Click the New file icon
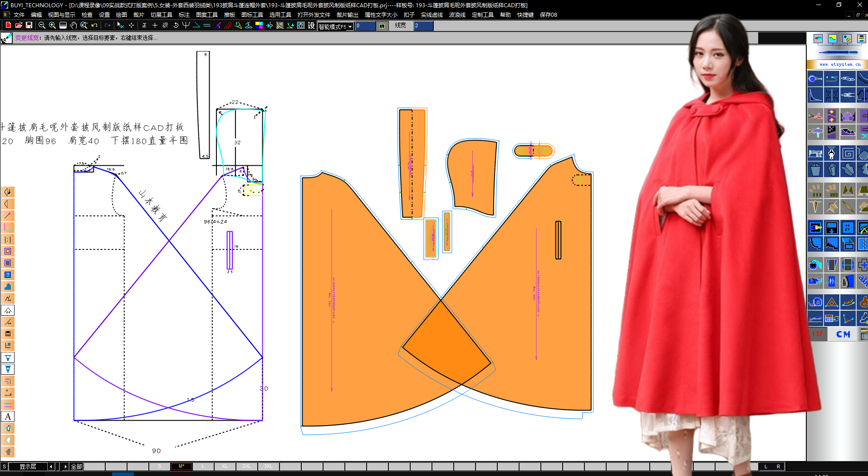868x476 pixels. point(8,25)
